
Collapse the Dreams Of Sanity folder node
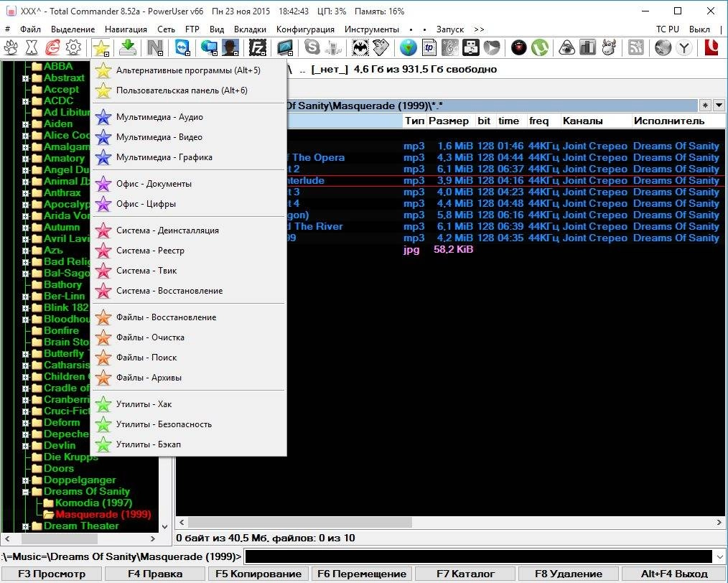[26, 492]
